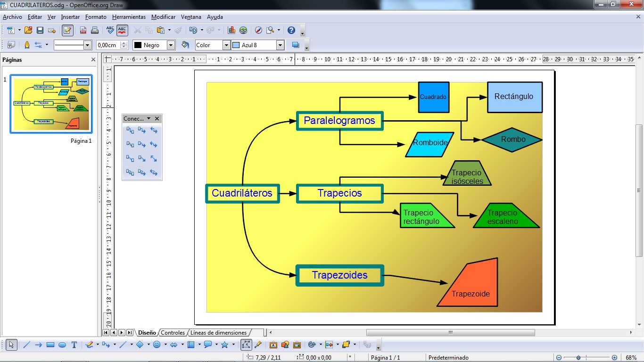Image resolution: width=644 pixels, height=362 pixels.
Task: Toggle the Shadow button
Action: click(x=296, y=45)
